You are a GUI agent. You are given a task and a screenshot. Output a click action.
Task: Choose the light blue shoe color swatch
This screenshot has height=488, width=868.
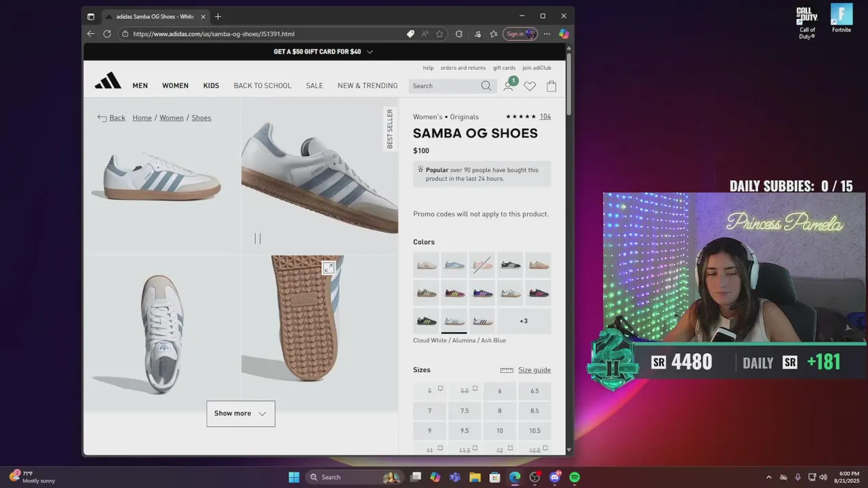pos(454,265)
